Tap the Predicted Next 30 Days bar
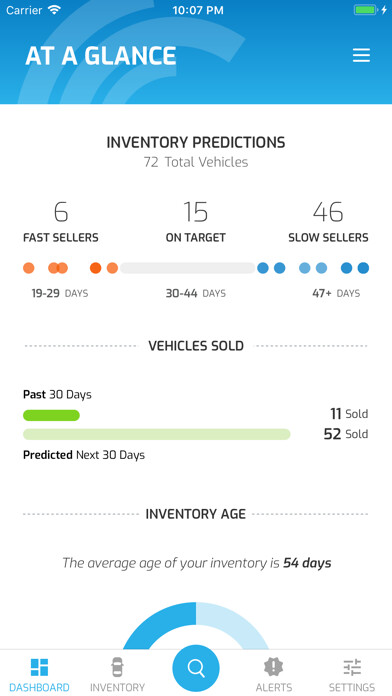The image size is (392, 696). [157, 434]
